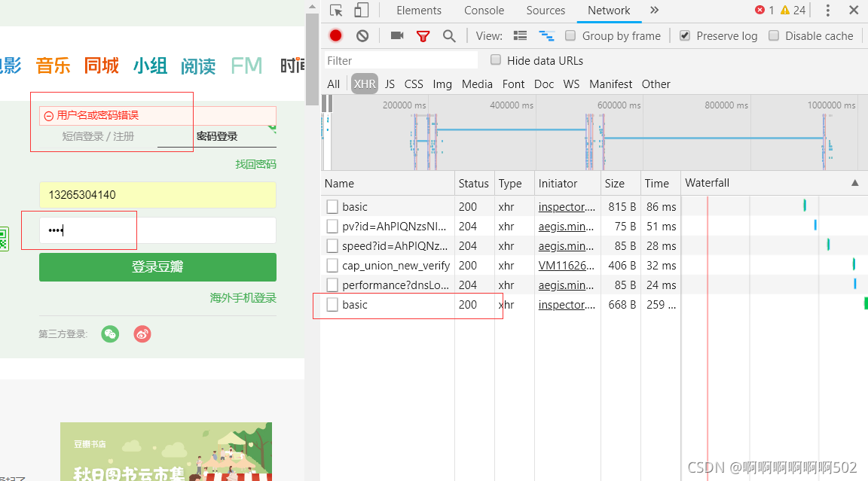Filter requests by All types
The image size is (868, 481).
pyautogui.click(x=333, y=84)
